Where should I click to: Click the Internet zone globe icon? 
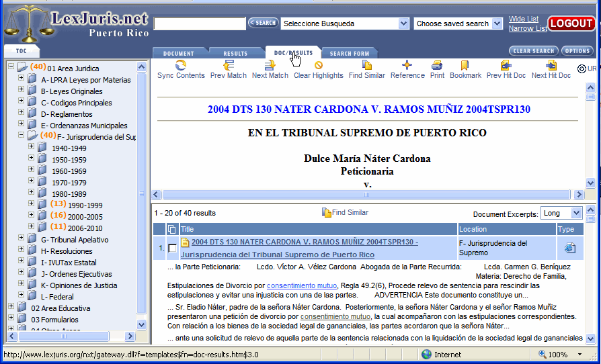426,355
